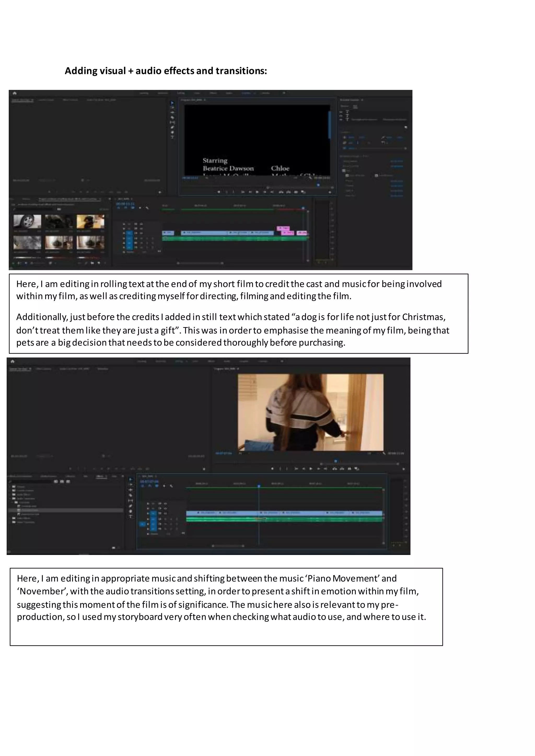Expand the Video Transitions folder in the Effects panel
Image resolution: width=535 pixels, height=756 pixels.
pos(10,522)
